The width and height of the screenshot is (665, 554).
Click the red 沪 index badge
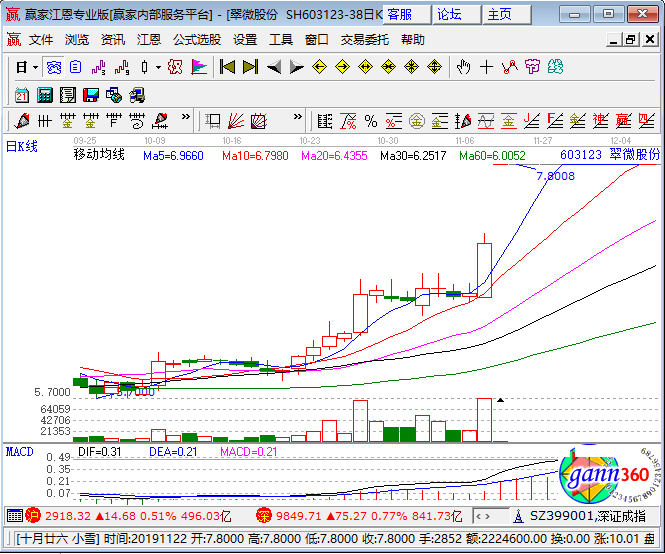[33, 516]
